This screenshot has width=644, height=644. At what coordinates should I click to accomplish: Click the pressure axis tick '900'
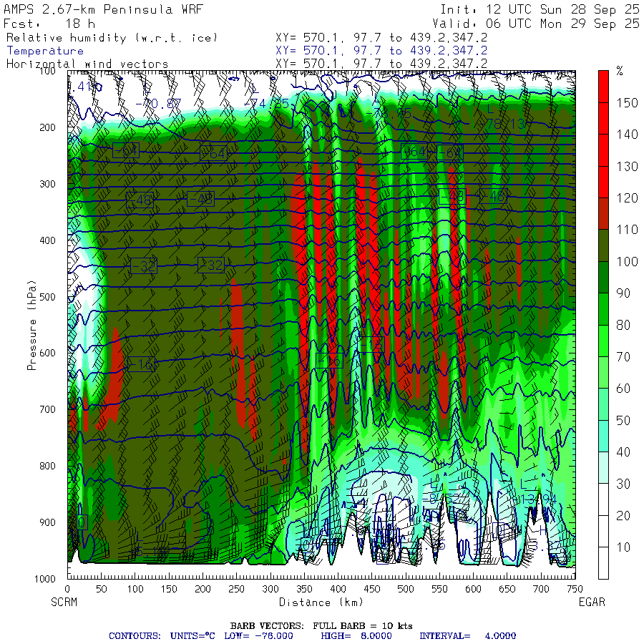point(48,522)
